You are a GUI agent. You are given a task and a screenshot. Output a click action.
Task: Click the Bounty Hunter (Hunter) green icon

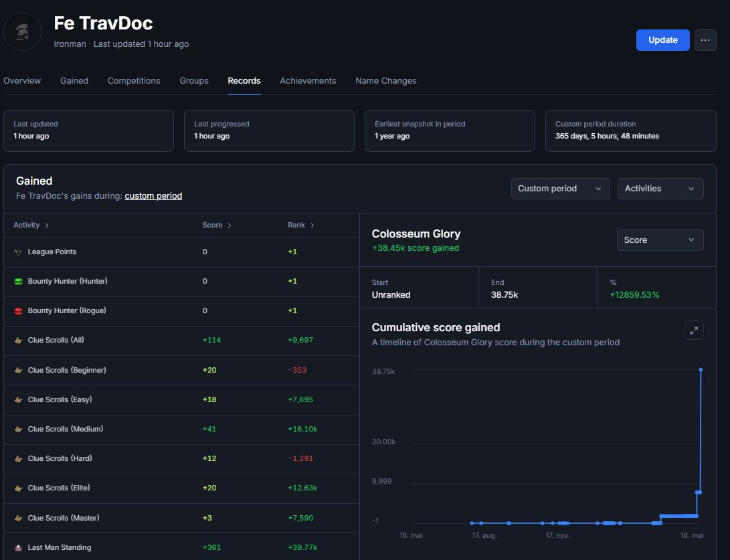click(x=18, y=281)
